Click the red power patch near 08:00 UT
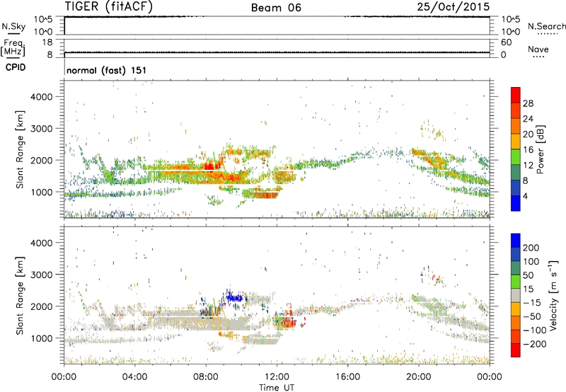The height and width of the screenshot is (392, 566). tap(209, 166)
